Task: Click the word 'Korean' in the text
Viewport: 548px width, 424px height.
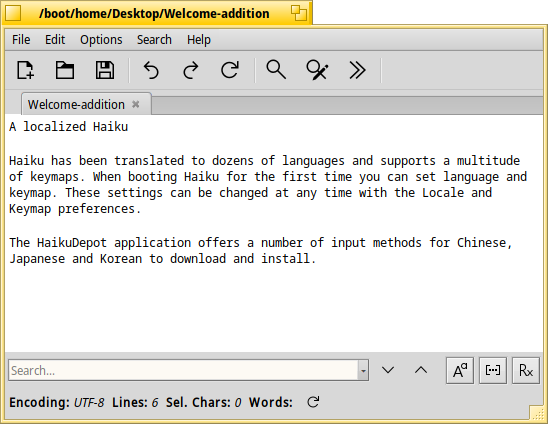Action: 121,259
